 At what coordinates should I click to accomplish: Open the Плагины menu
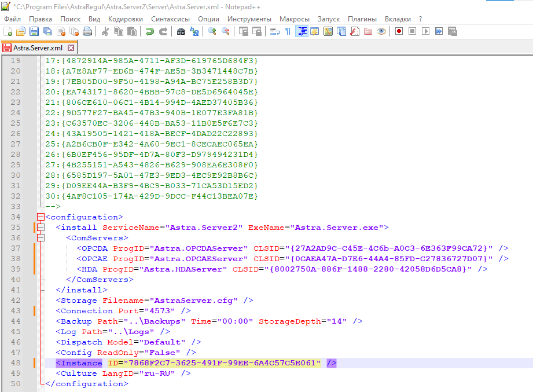[x=362, y=19]
